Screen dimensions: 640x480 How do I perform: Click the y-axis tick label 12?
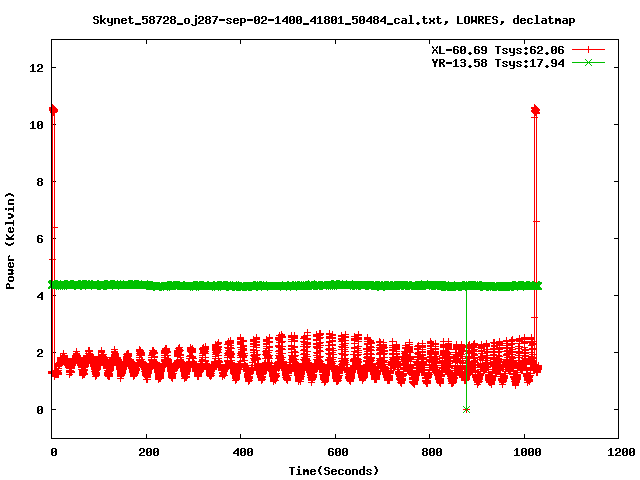tap(36, 68)
